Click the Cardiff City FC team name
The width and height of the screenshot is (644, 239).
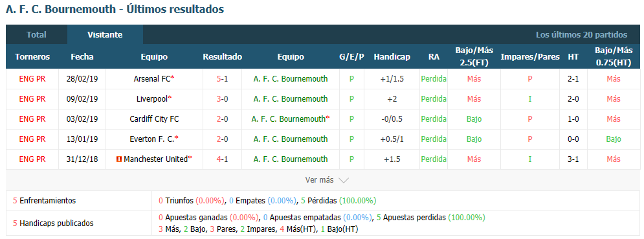coord(154,119)
